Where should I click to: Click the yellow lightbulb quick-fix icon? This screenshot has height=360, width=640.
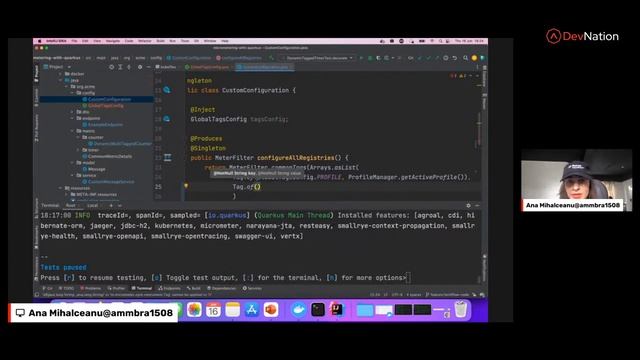186,186
